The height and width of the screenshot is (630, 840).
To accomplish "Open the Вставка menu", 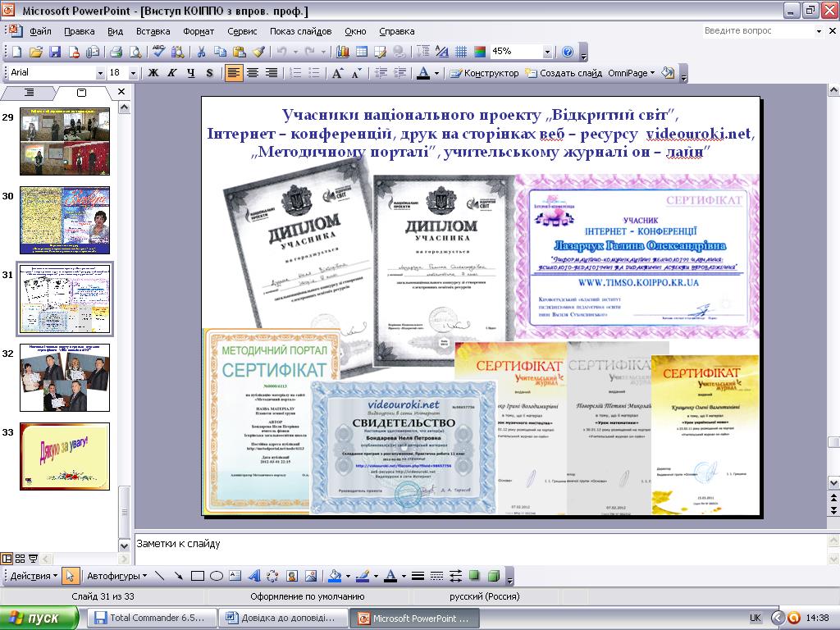I will [153, 31].
